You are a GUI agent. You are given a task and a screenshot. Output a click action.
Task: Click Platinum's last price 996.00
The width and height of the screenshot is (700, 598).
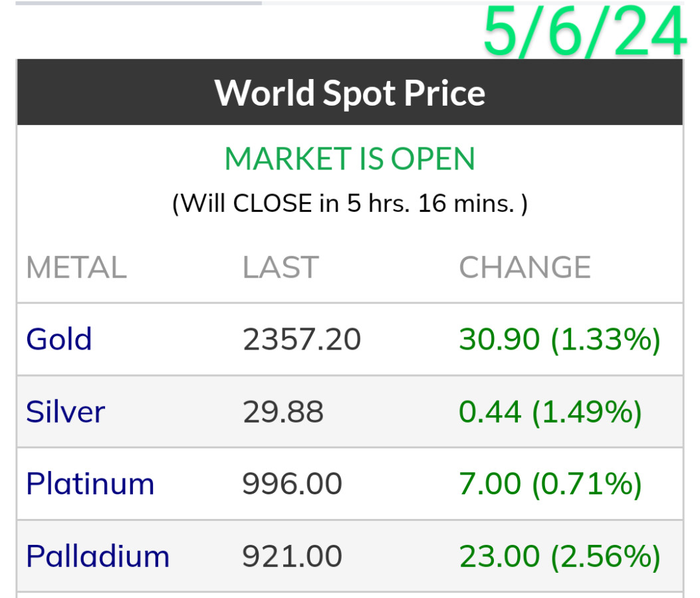(292, 484)
